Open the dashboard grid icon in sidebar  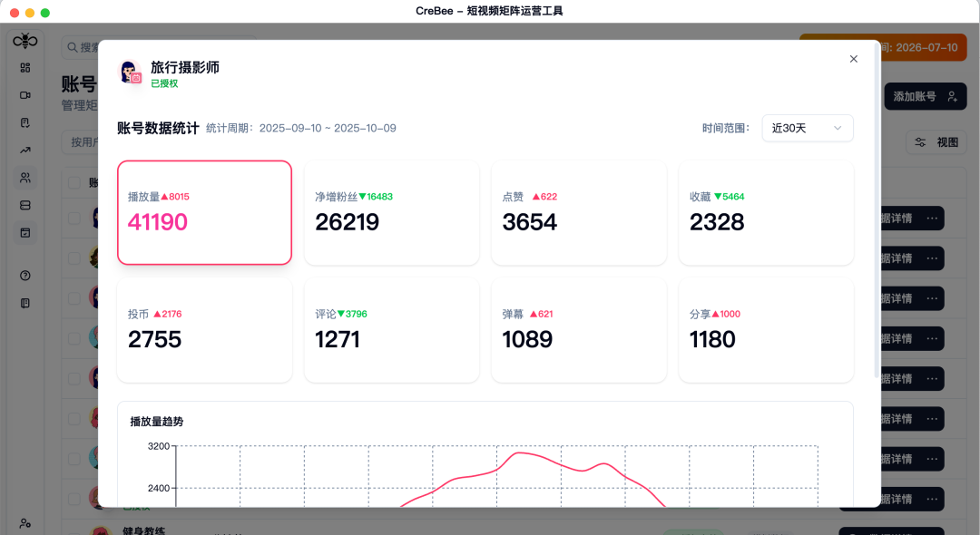[25, 68]
